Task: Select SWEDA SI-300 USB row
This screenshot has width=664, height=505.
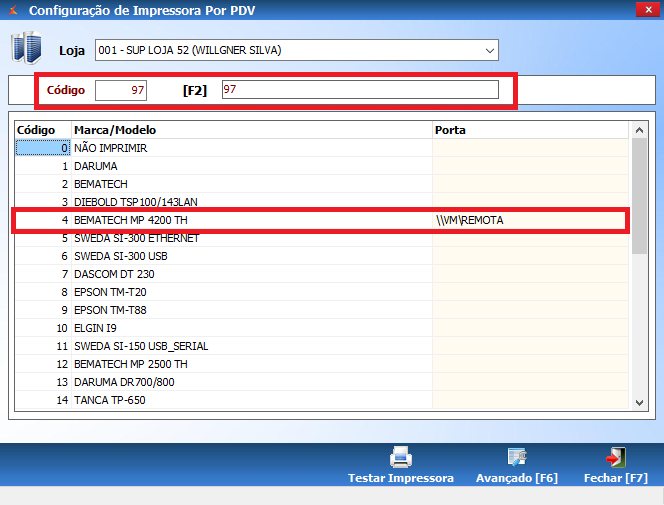Action: (322, 256)
